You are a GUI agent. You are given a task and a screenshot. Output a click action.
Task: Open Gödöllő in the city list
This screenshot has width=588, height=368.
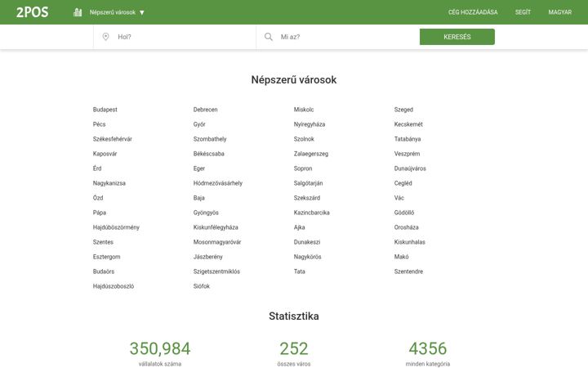(404, 213)
